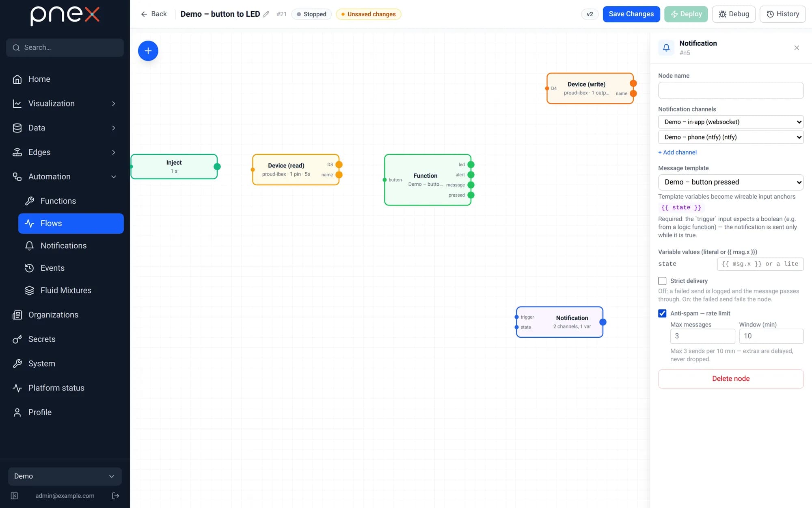Screen dimensions: 812x508
Task: Click the logout icon beside admin email
Action: tap(116, 496)
